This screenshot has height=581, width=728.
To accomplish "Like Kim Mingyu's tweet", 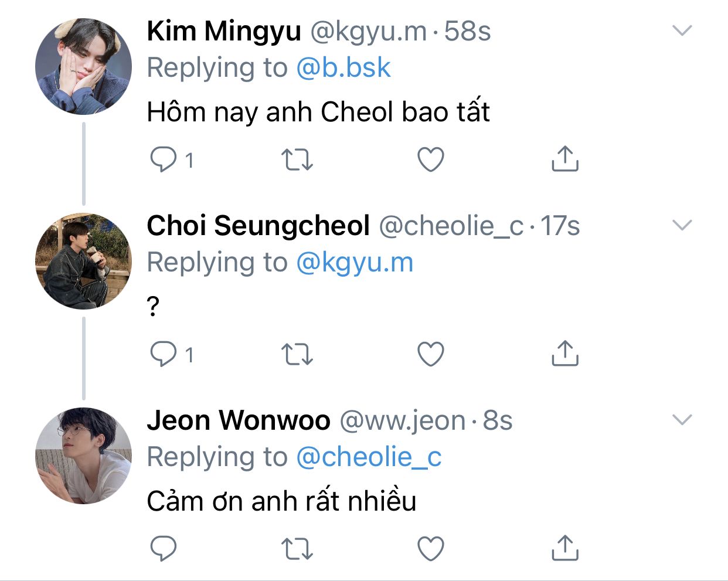I will [x=431, y=159].
